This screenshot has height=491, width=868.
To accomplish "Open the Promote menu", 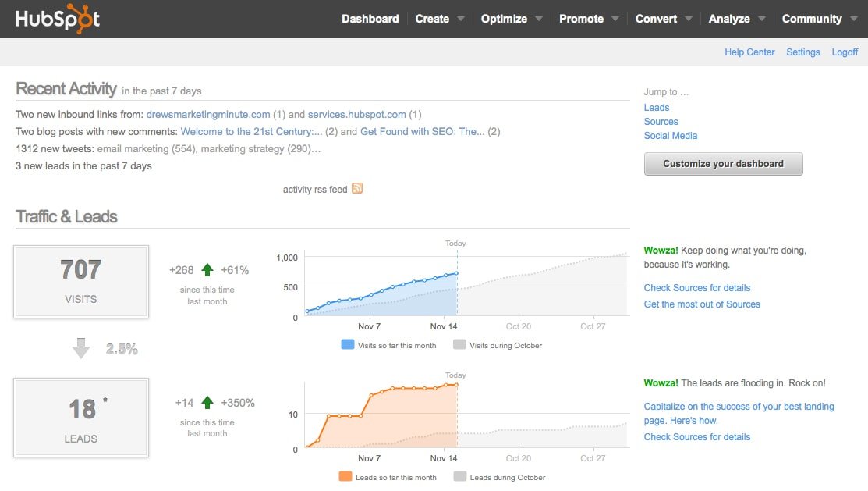I will pos(583,18).
